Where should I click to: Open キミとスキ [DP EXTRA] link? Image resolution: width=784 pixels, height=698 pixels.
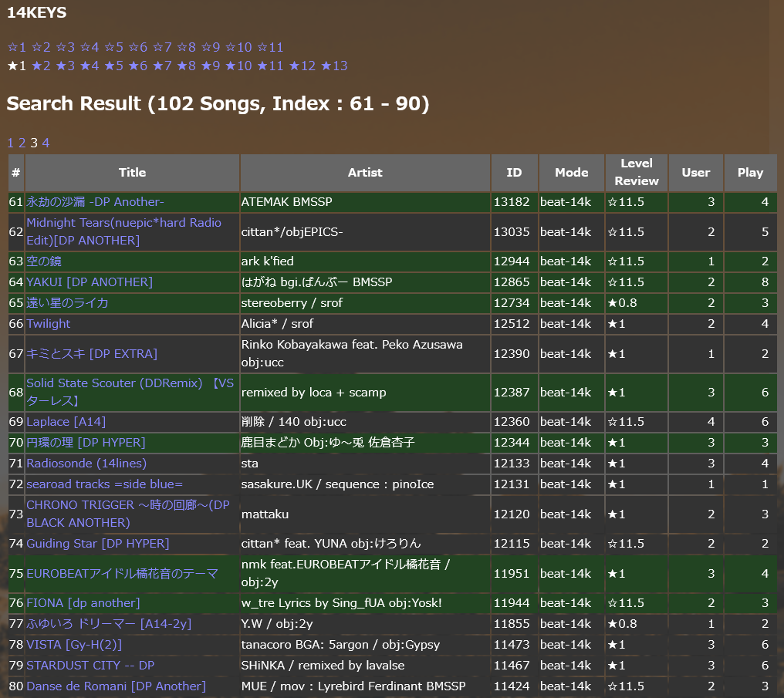coord(92,354)
